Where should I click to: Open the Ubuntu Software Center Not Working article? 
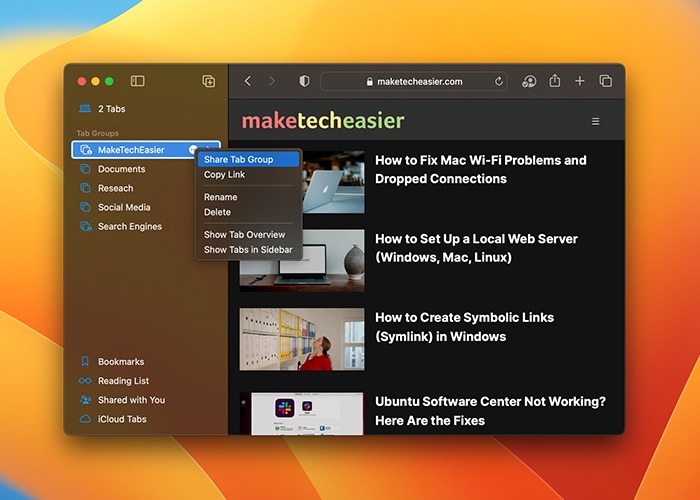491,411
